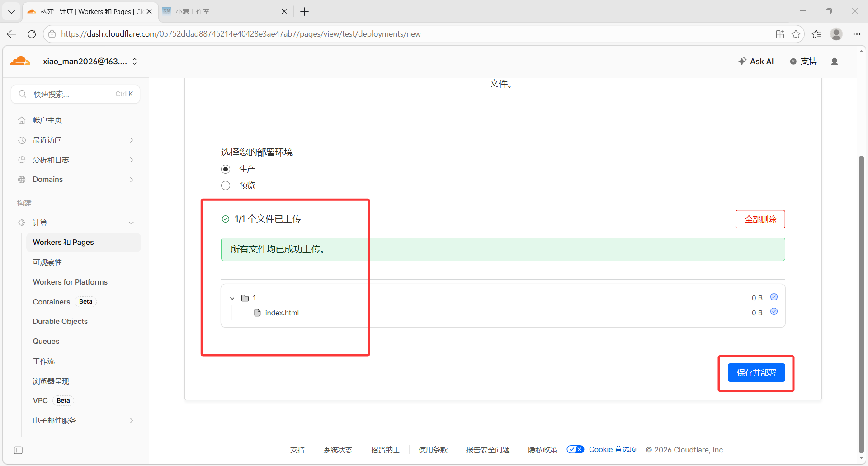Open the account switcher dropdown
Viewport: 868px width, 466px height.
(x=135, y=62)
